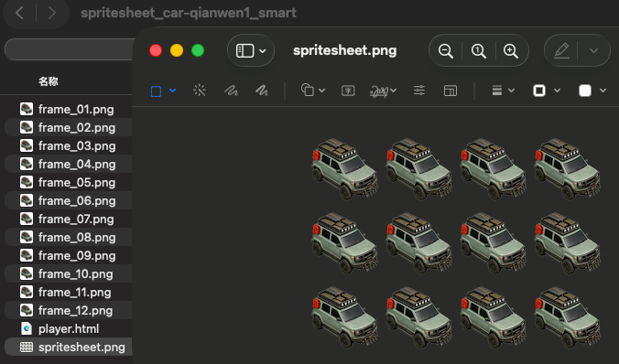The image size is (619, 364).
Task: Toggle the Preview sidebar view button
Action: pos(244,50)
